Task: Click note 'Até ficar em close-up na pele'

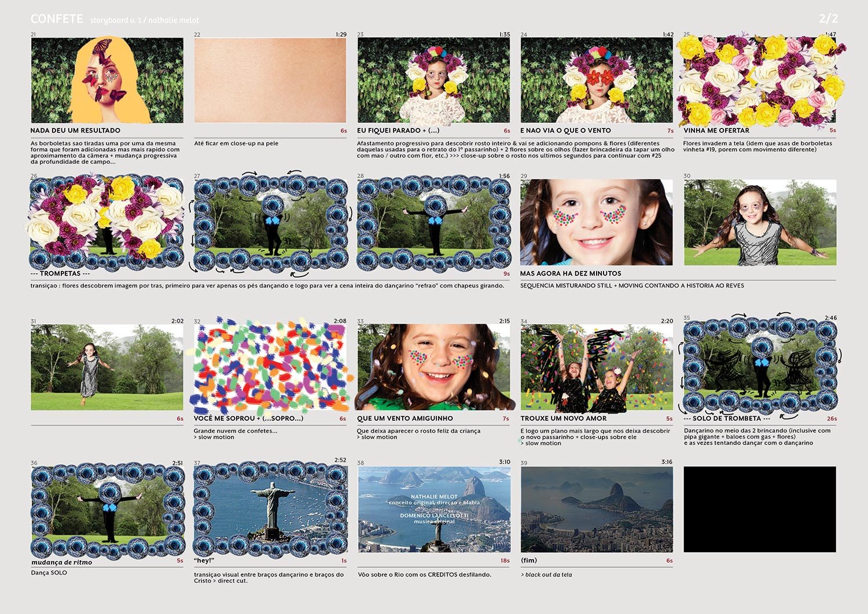Action: click(236, 144)
